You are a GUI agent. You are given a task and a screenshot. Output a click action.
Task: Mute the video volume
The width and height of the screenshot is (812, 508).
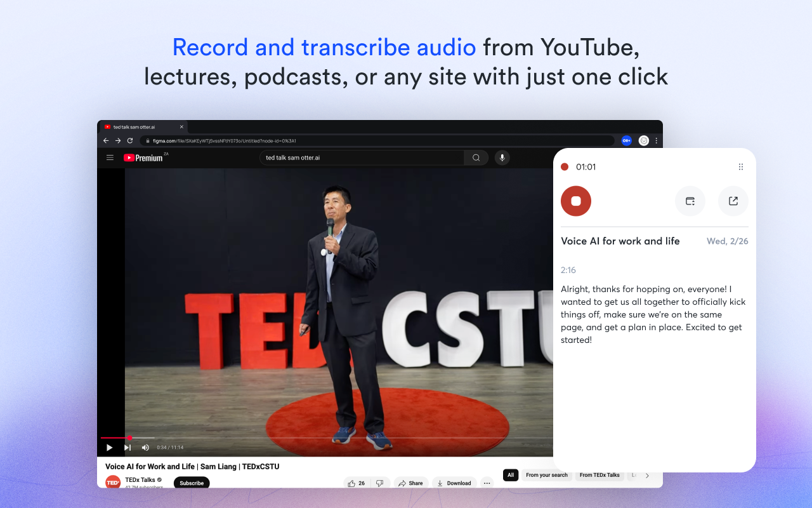[145, 447]
